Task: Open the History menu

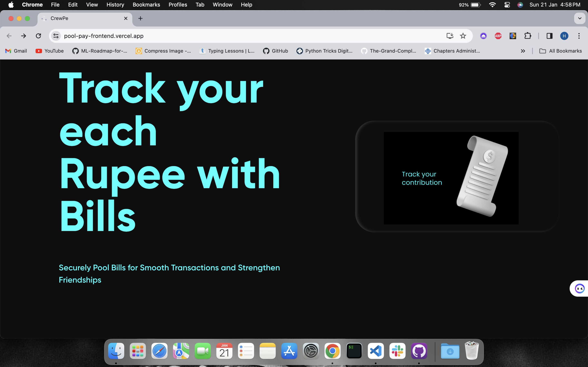Action: [115, 5]
